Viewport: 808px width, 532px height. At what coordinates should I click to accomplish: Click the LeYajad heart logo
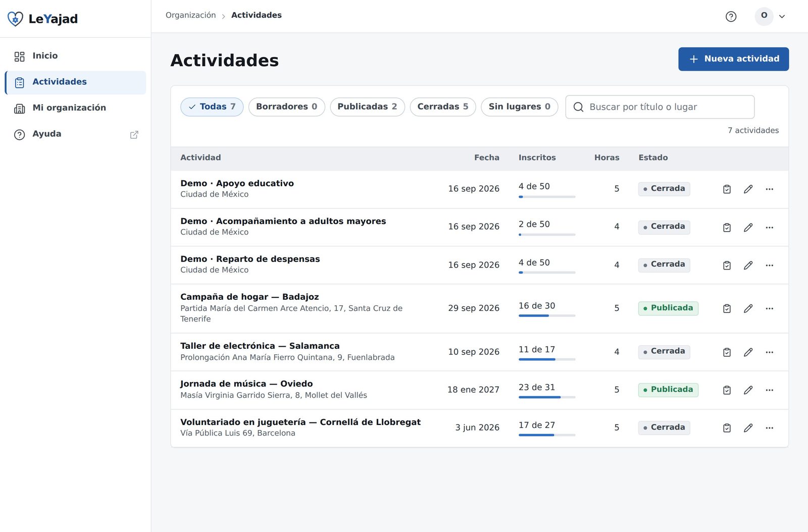pos(15,19)
